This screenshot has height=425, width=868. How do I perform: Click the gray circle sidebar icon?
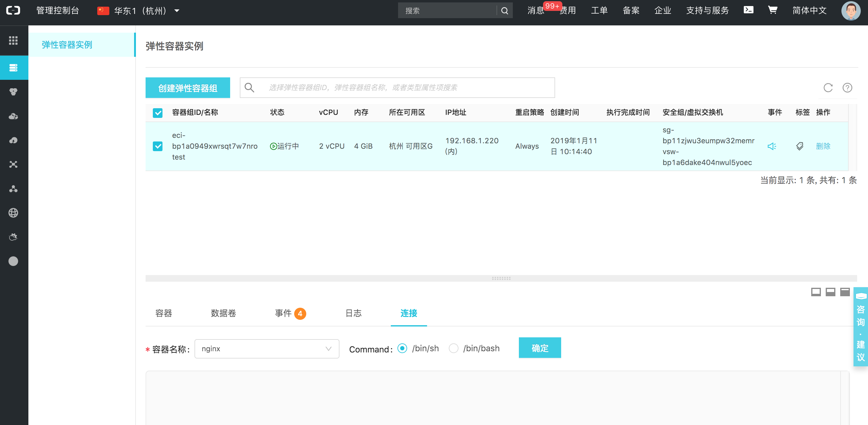(14, 261)
